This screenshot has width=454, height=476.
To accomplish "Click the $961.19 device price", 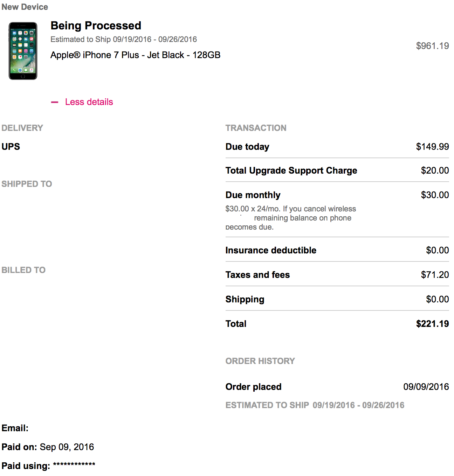I will [x=432, y=46].
